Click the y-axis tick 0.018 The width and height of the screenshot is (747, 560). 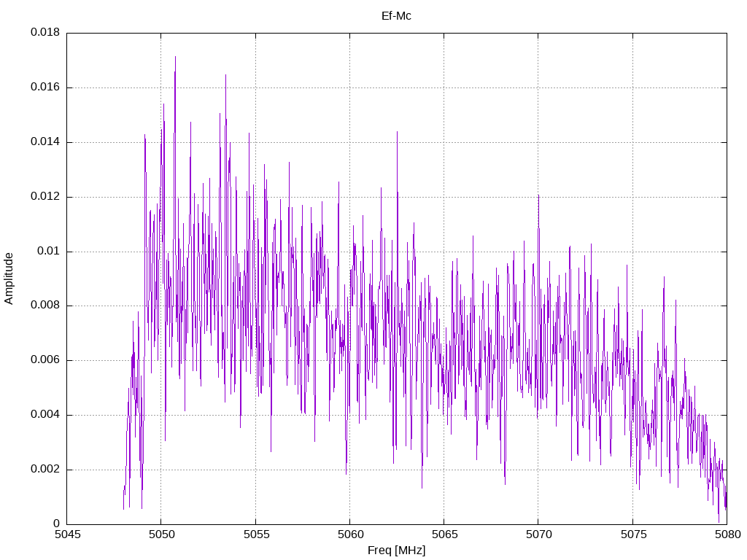tap(45, 32)
